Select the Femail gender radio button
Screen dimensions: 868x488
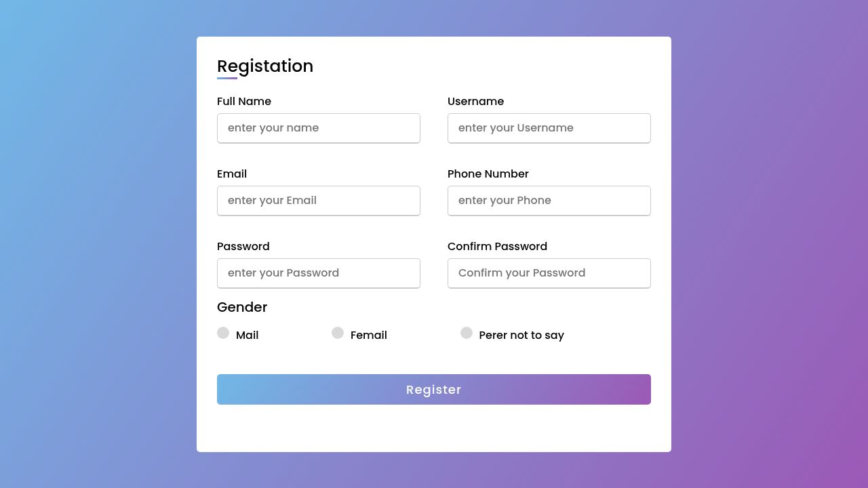tap(338, 333)
